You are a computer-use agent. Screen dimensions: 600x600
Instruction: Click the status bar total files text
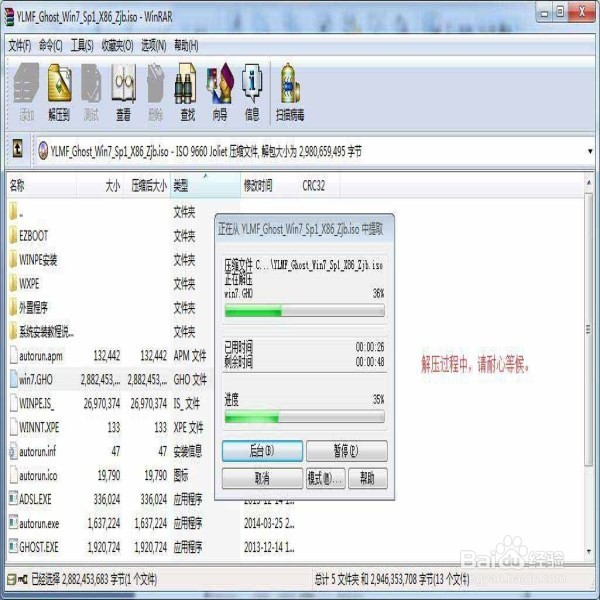click(392, 579)
